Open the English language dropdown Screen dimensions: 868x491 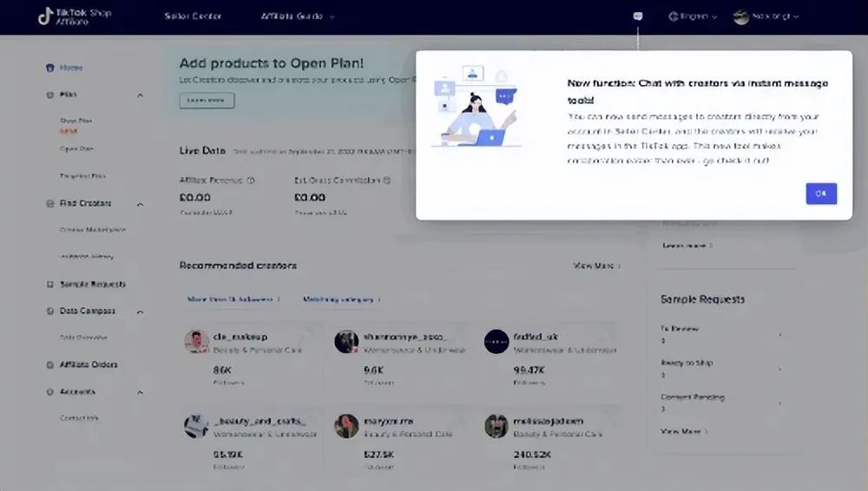coord(693,16)
